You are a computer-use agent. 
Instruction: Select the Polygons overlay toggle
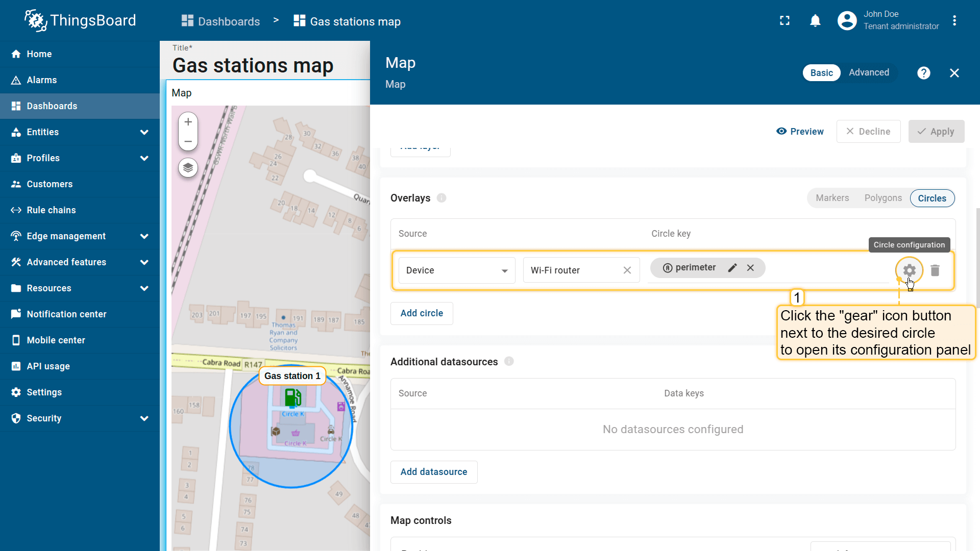tap(883, 198)
